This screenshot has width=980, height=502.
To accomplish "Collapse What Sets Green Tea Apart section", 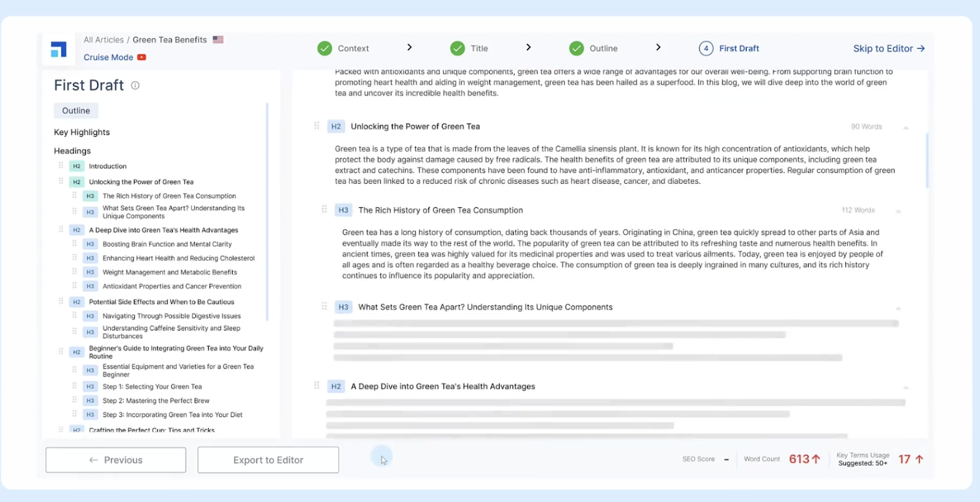I will point(899,308).
